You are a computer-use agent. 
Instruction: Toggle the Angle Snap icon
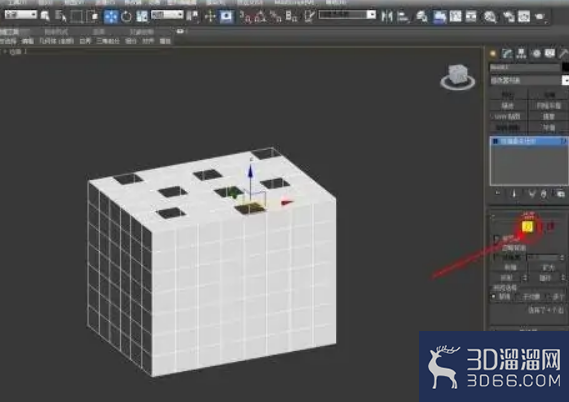tap(261, 16)
